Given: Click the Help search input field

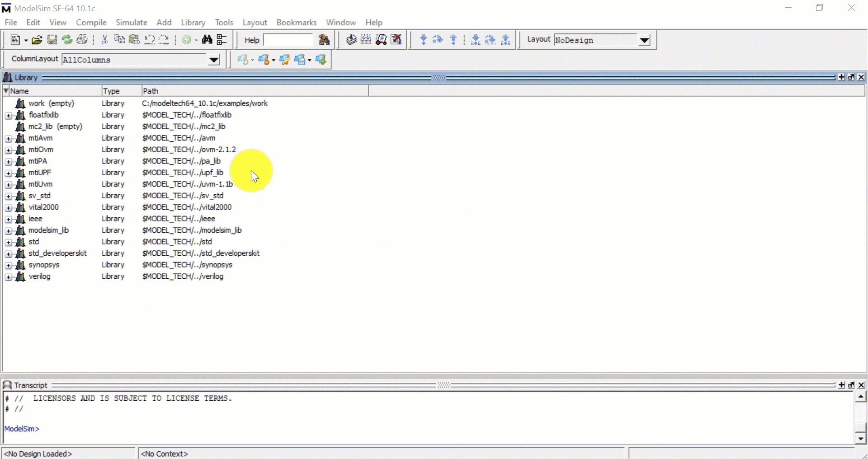Looking at the screenshot, I should 288,40.
